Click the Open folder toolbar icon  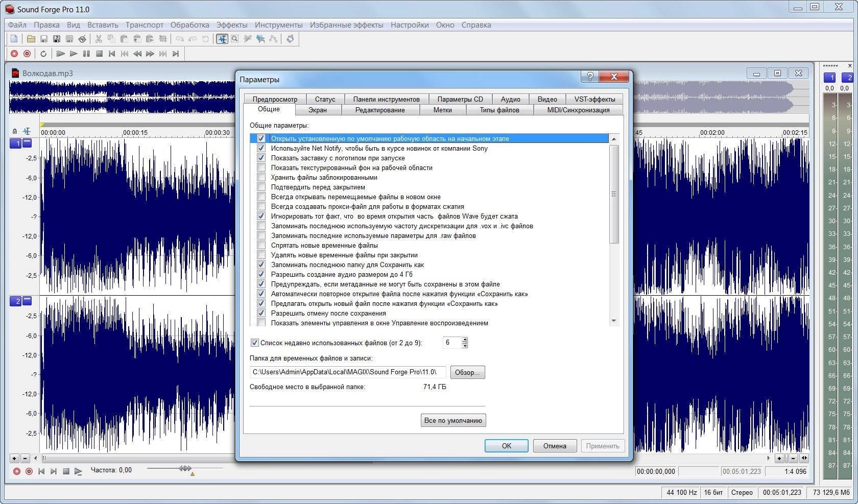(x=31, y=39)
